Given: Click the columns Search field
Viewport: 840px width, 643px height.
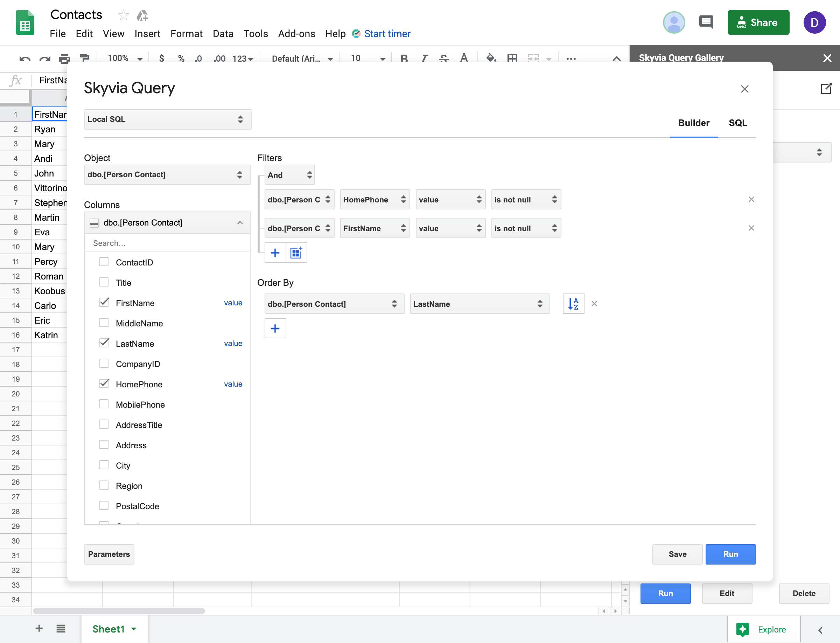Looking at the screenshot, I should pos(167,243).
